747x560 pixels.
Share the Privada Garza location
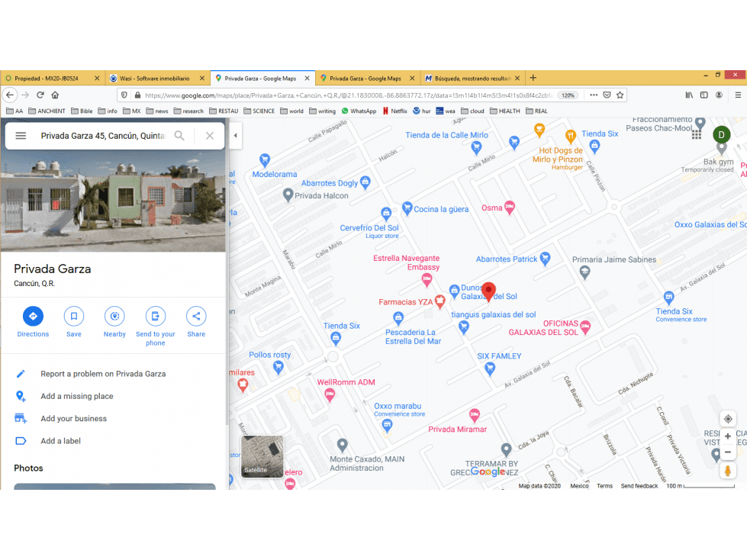(x=196, y=316)
